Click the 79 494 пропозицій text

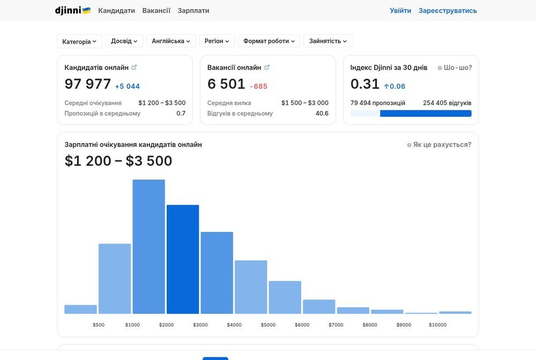(x=378, y=103)
